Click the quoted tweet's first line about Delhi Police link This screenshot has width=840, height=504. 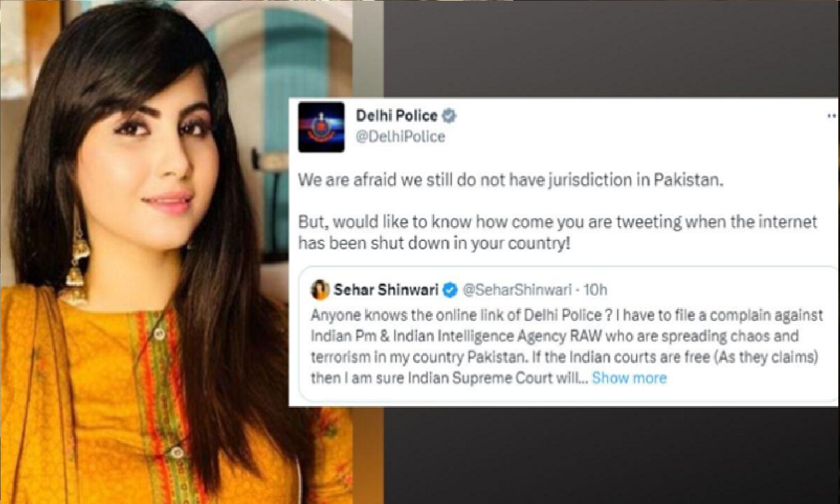pyautogui.click(x=567, y=315)
